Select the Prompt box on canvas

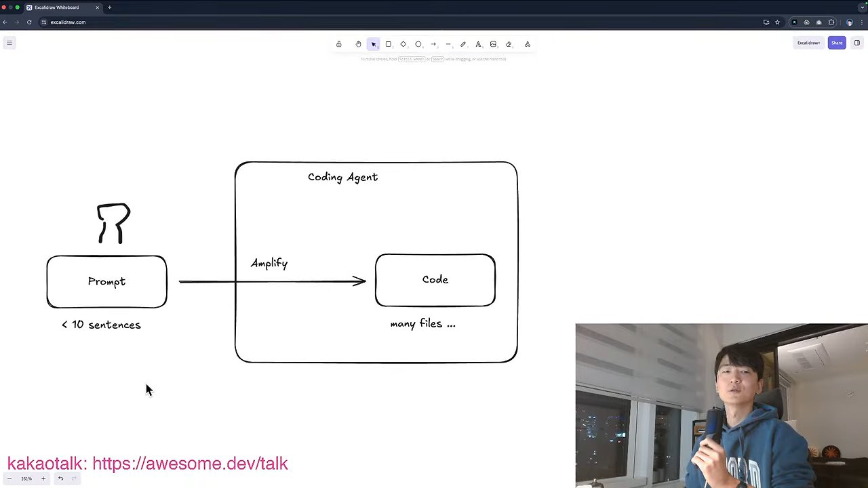[106, 282]
